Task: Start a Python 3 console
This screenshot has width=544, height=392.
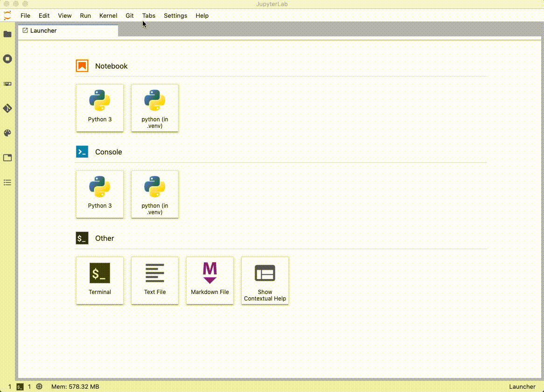Action: point(99,194)
